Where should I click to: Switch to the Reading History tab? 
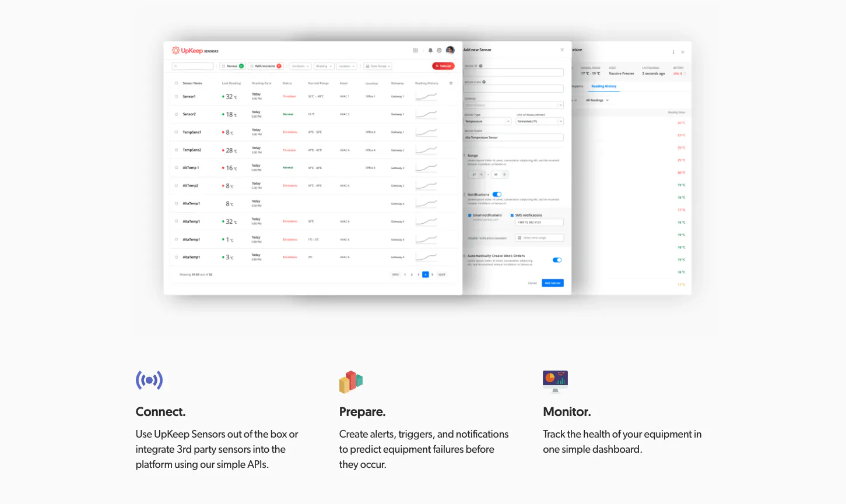(603, 86)
